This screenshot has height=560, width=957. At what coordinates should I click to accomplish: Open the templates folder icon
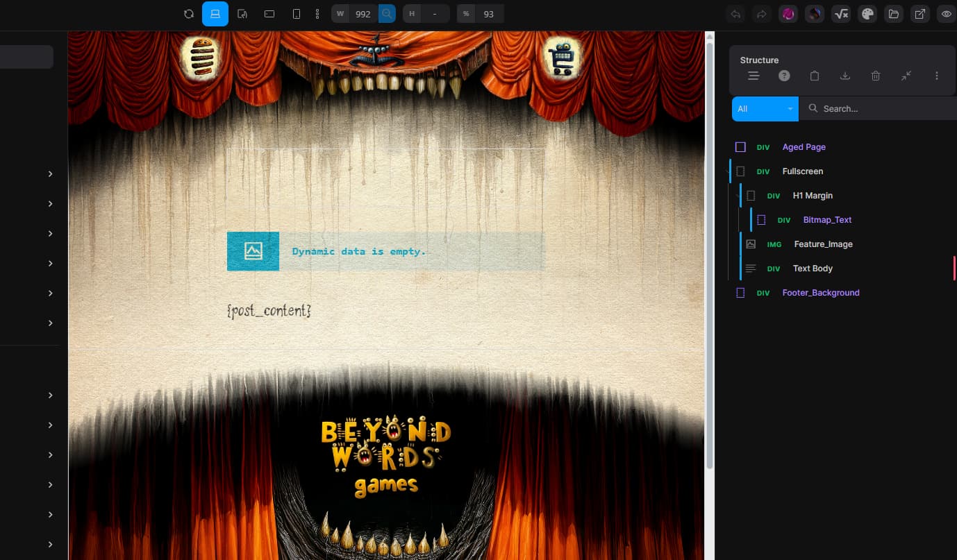point(894,14)
